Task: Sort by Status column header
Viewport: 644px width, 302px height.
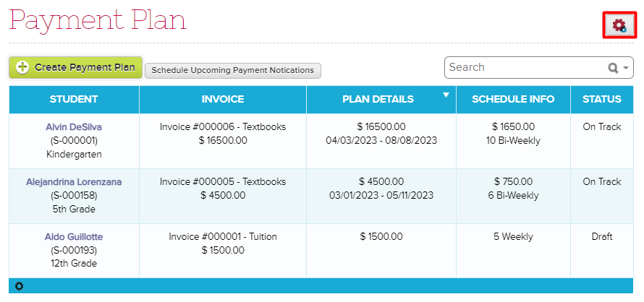Action: pyautogui.click(x=602, y=99)
